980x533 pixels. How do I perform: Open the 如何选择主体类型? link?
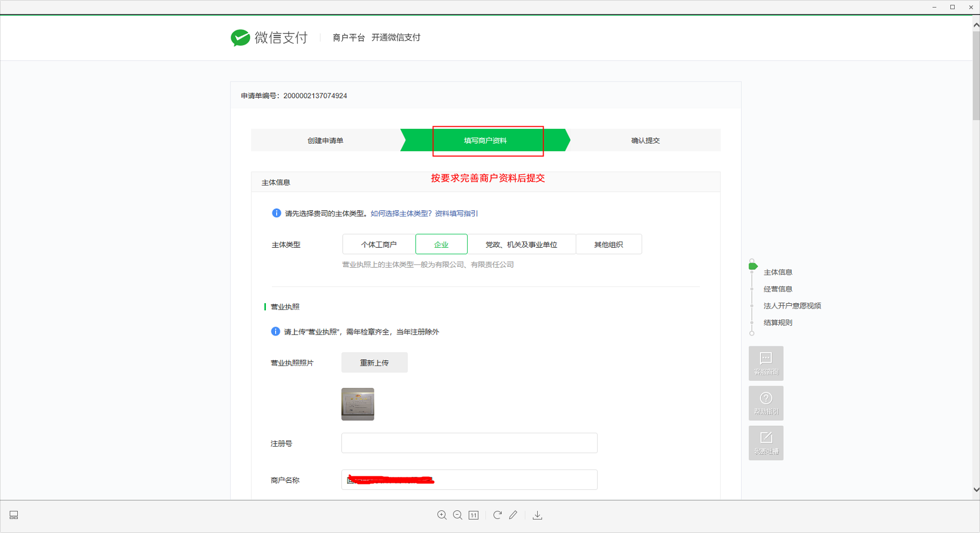(401, 214)
